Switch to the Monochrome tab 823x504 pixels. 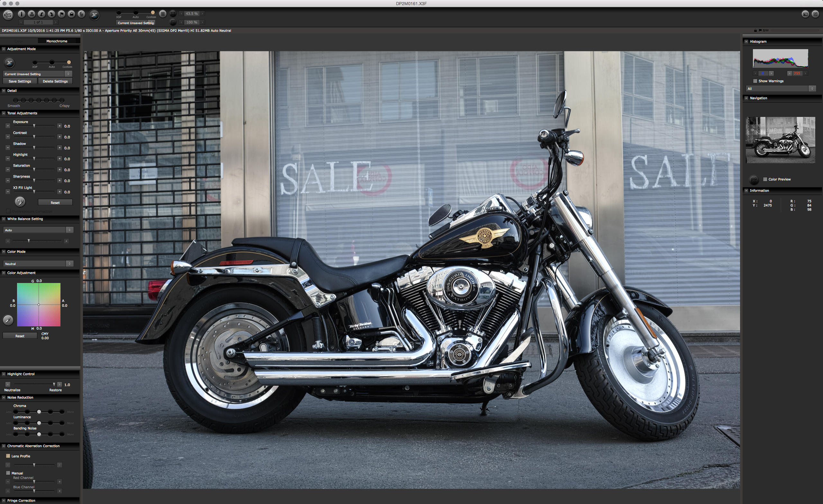pyautogui.click(x=57, y=41)
